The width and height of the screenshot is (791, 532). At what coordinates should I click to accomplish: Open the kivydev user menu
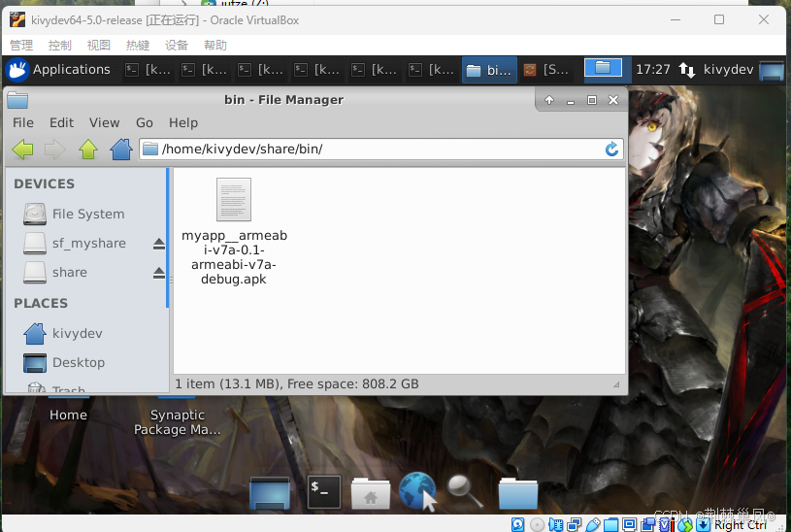tap(729, 69)
